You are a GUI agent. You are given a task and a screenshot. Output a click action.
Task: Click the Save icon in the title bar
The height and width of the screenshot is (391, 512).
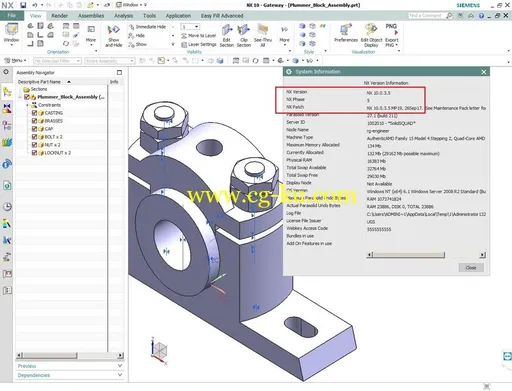point(23,5)
